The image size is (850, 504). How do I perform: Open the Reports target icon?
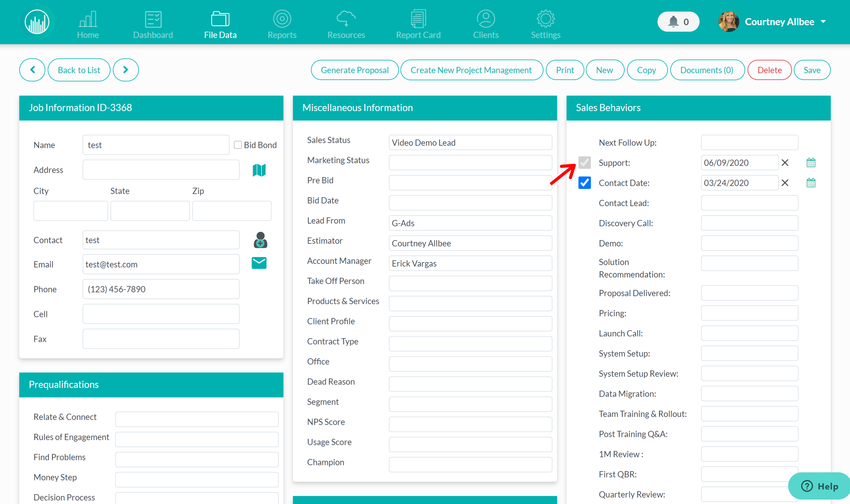coord(282,19)
